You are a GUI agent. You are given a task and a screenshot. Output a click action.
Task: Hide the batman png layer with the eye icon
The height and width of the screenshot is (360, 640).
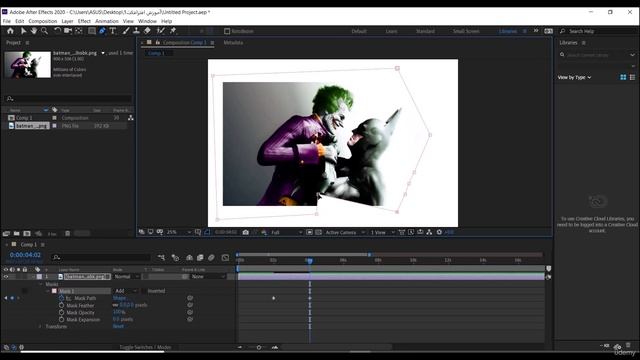pos(6,277)
